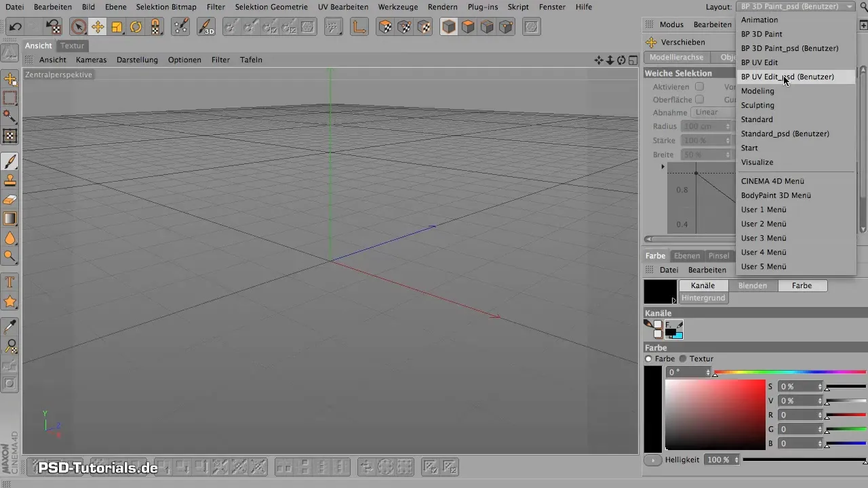Click the black foreground color swatch

(660, 291)
